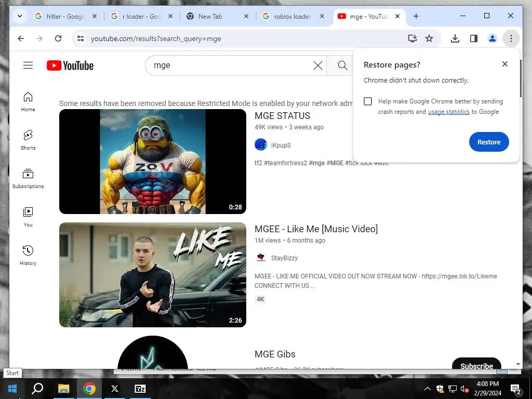
Task: Open the StayBizzy channel name
Action: coord(284,258)
